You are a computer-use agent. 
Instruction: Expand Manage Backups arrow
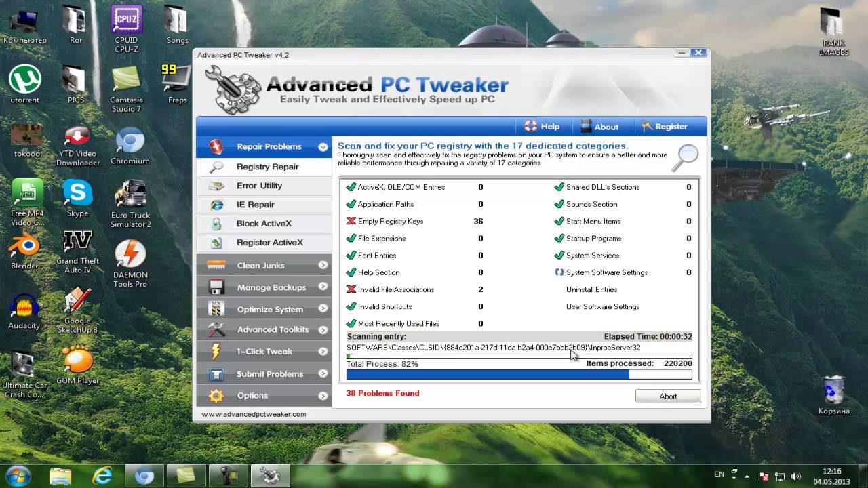point(323,287)
